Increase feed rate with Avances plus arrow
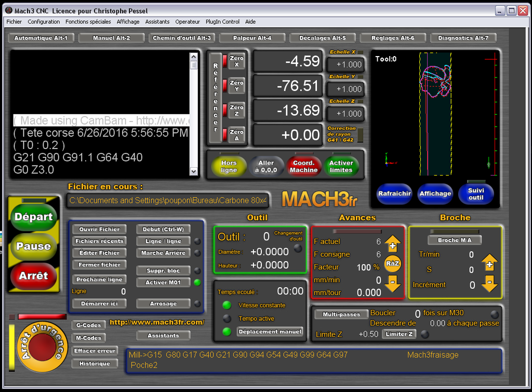532x392 pixels. click(393, 244)
